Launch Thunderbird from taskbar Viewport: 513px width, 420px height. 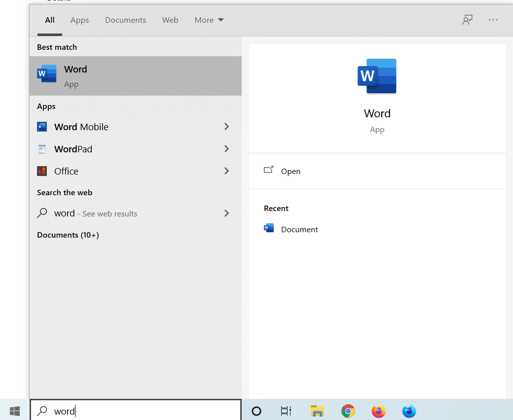[x=409, y=411]
